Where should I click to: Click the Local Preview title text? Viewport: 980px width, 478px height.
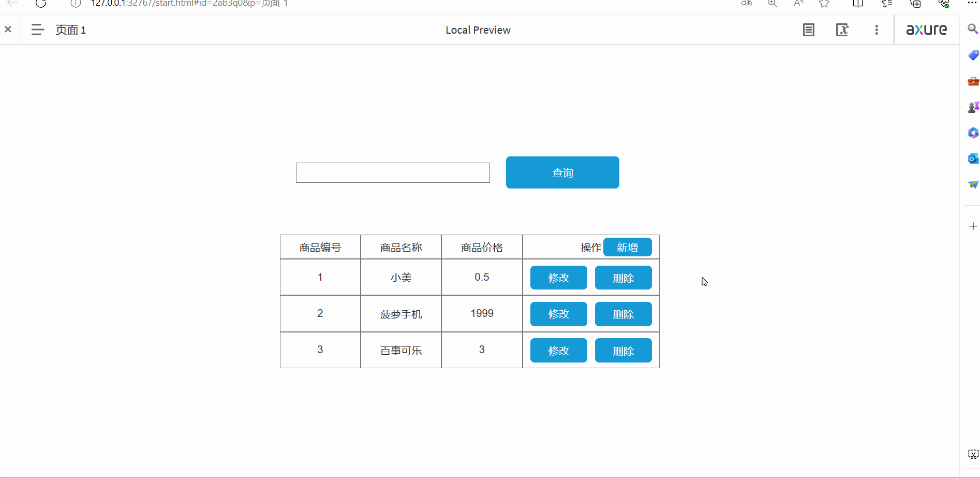(x=478, y=30)
